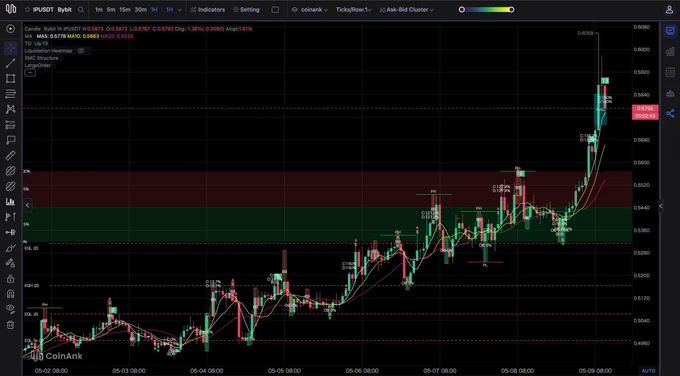Image resolution: width=680 pixels, height=376 pixels.
Task: Select the eraser tool
Action: 10,263
